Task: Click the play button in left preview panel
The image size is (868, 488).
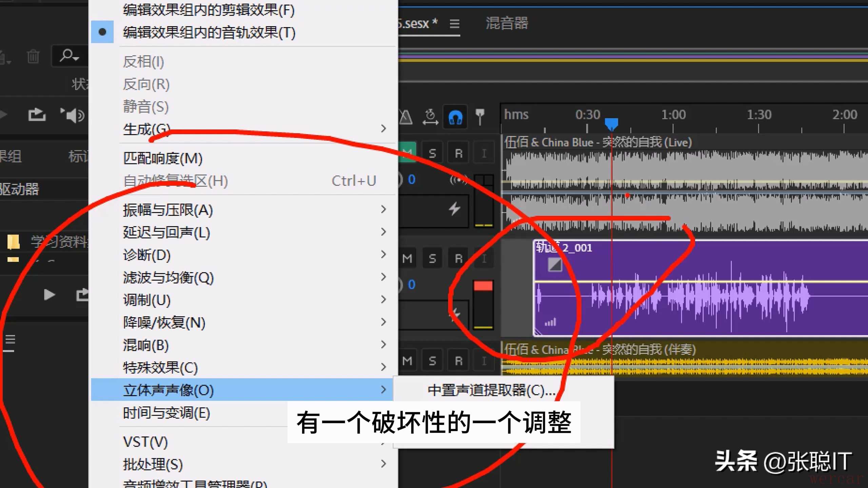Action: (x=50, y=294)
